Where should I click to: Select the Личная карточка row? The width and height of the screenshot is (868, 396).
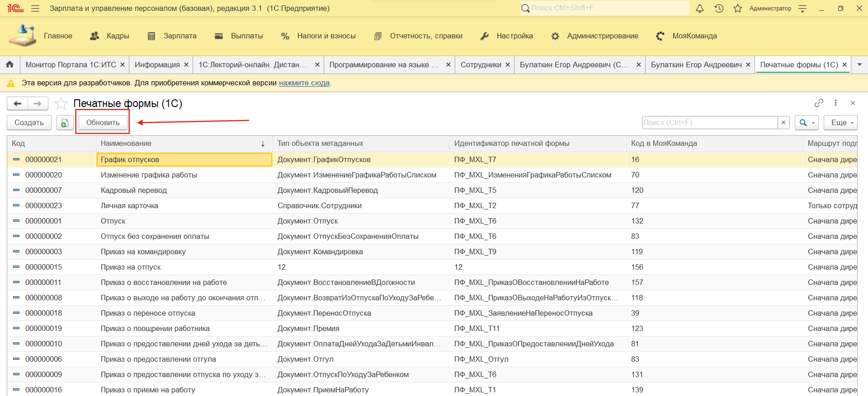point(129,206)
